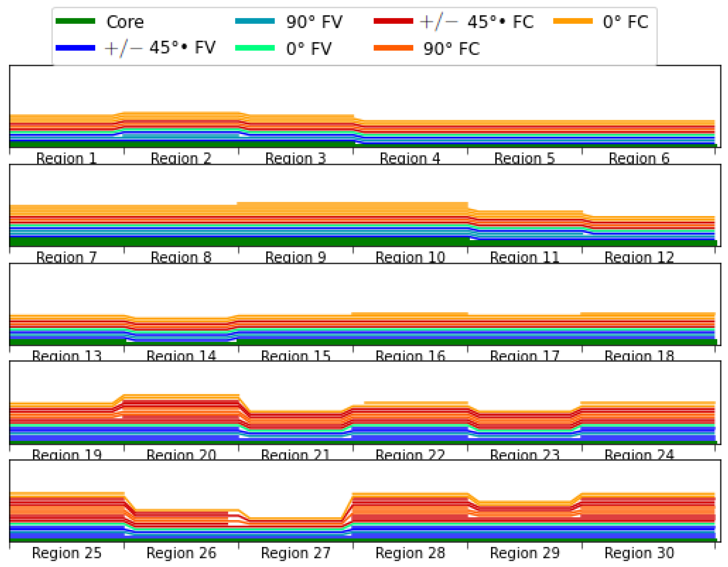728x567 pixels.
Task: Click the Region 30 axis label
Action: coord(639,553)
